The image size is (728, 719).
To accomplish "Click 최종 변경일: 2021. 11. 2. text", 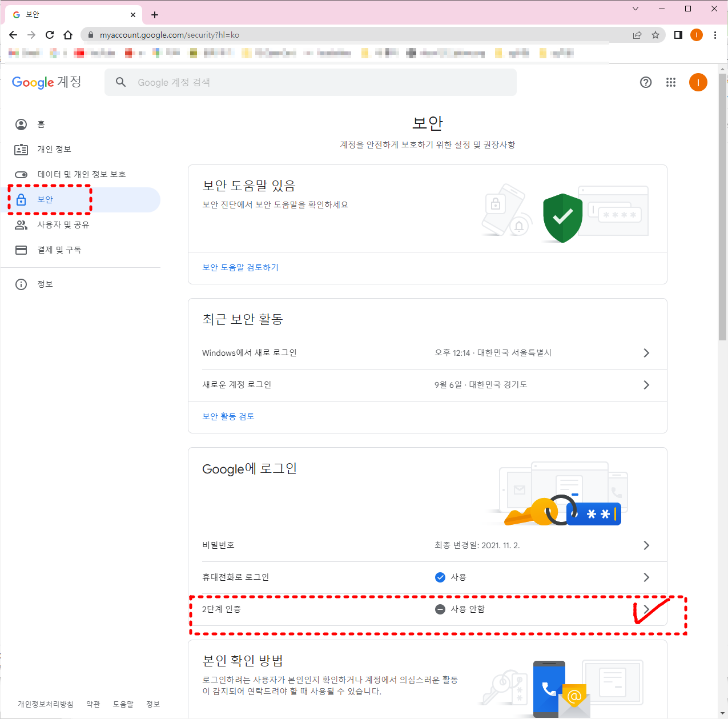I will tap(477, 545).
